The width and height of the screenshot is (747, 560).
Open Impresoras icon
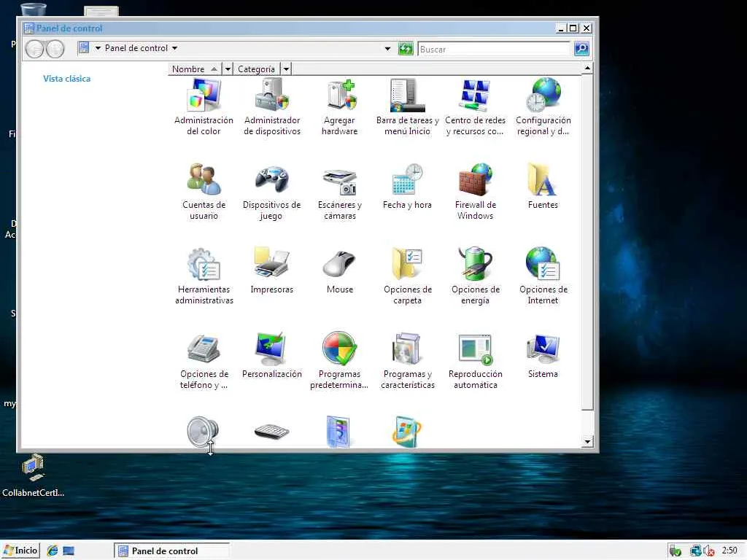click(x=271, y=271)
